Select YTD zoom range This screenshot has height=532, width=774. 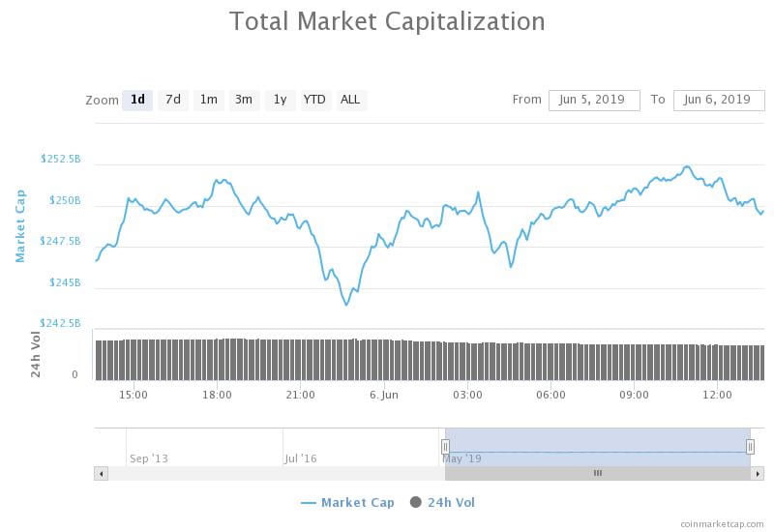(x=314, y=100)
